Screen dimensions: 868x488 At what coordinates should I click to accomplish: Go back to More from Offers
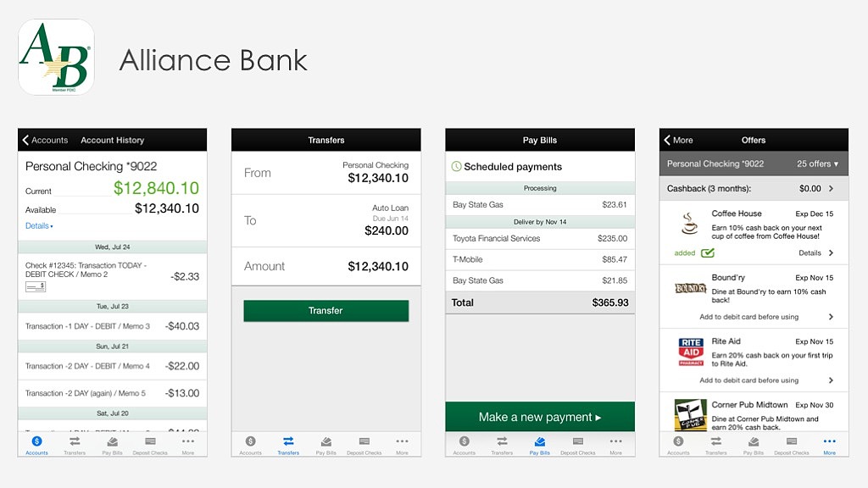coord(678,140)
